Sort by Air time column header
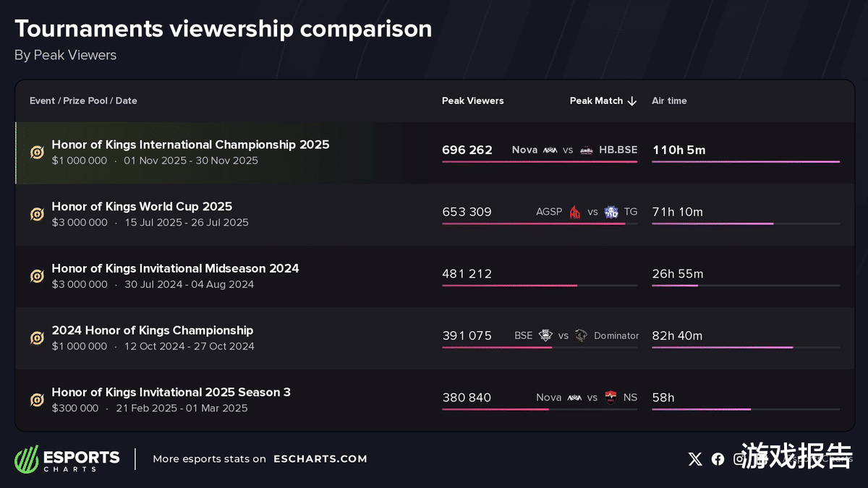The image size is (868, 488). point(669,101)
